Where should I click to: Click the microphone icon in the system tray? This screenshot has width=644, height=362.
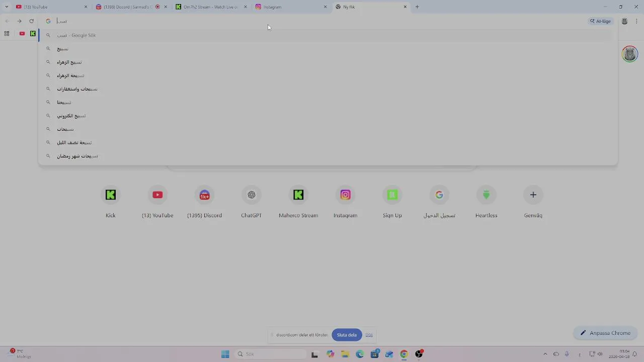pos(567,354)
